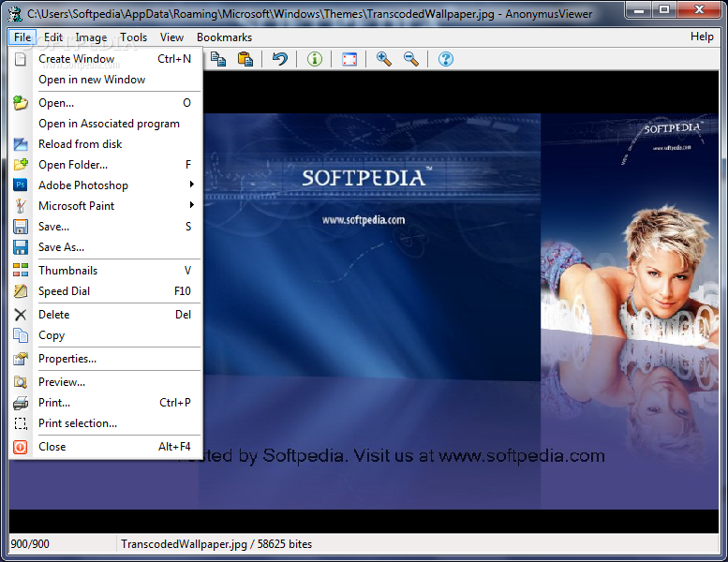Click the Open Folder plus icon

click(x=21, y=165)
